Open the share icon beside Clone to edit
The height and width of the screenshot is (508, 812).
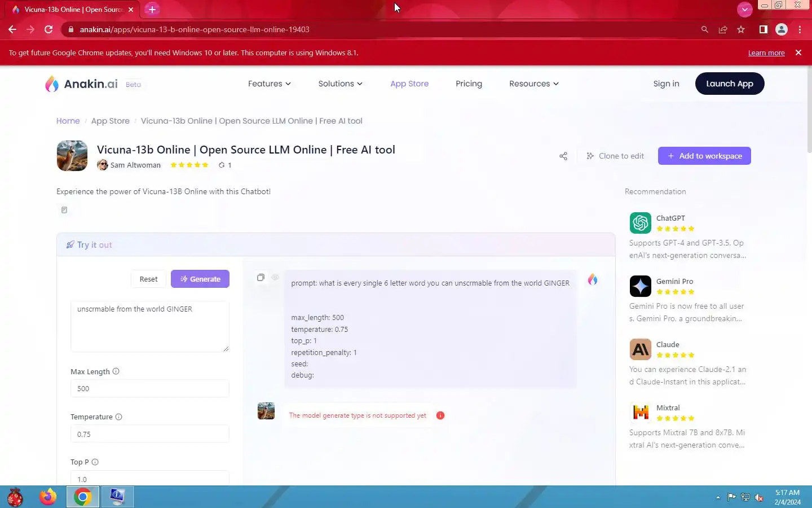[x=563, y=156]
